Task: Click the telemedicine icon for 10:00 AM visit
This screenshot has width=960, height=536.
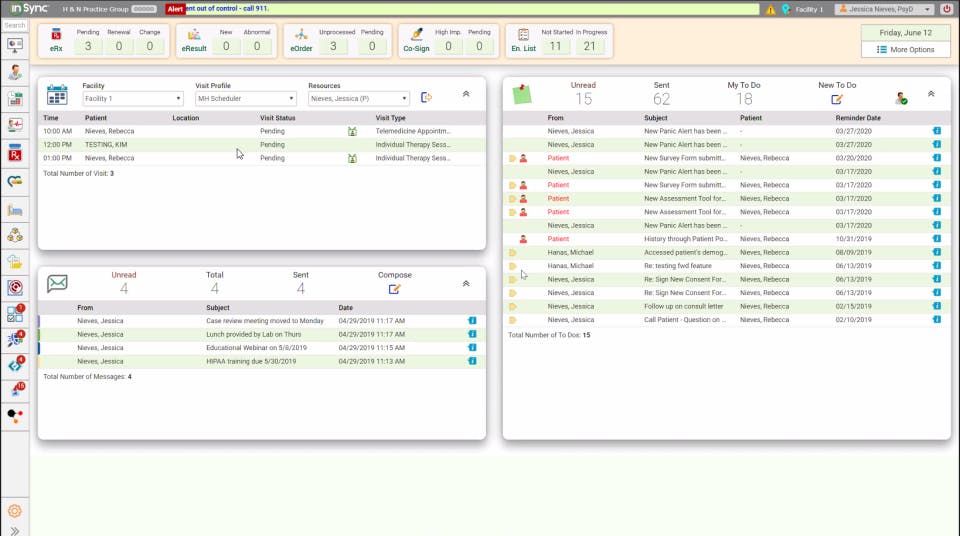Action: [352, 131]
